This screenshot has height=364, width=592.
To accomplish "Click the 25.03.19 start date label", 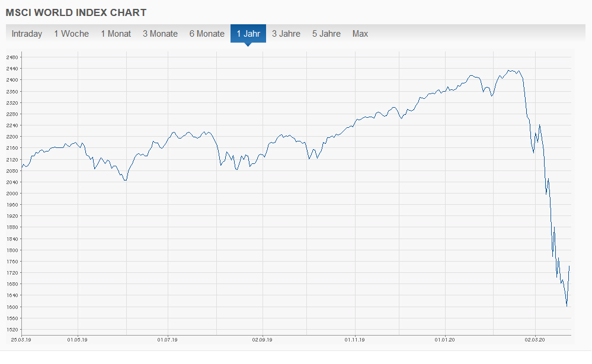I will (x=22, y=340).
